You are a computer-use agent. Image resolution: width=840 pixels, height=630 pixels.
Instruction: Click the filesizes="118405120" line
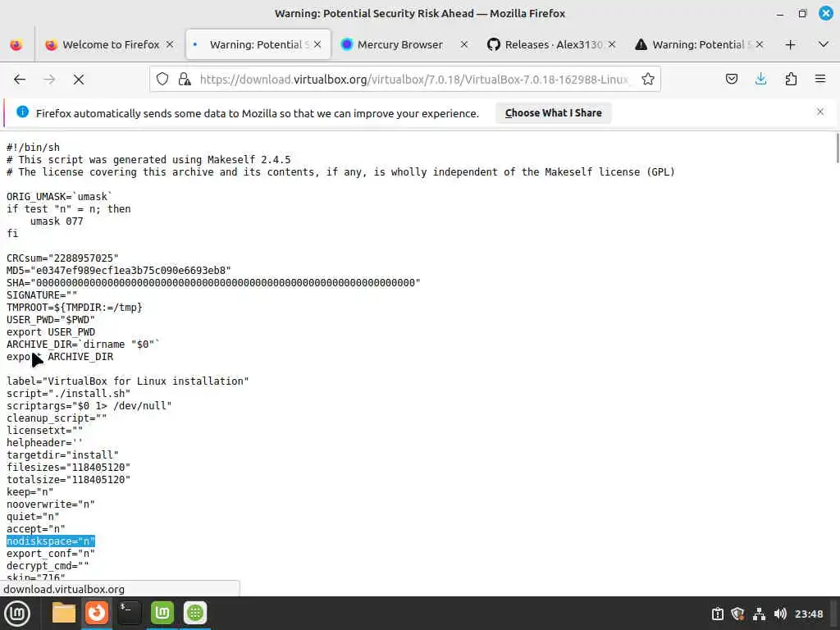click(69, 468)
